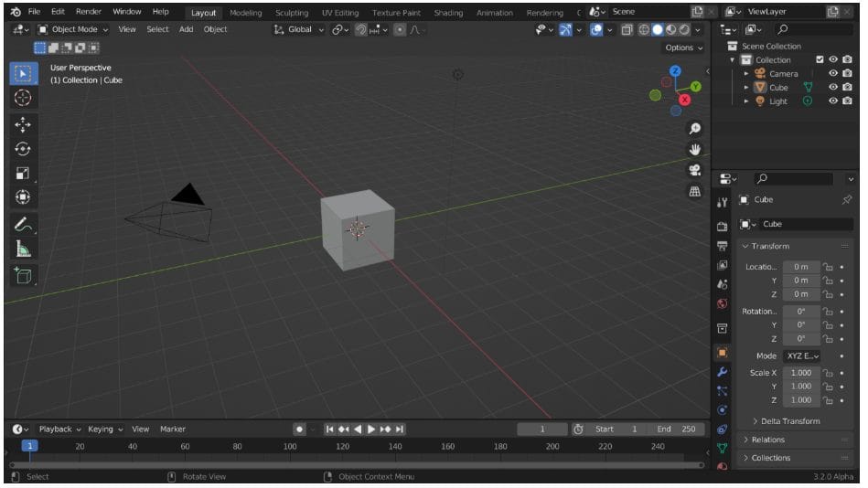
Task: Select the Annotate tool
Action: [23, 224]
